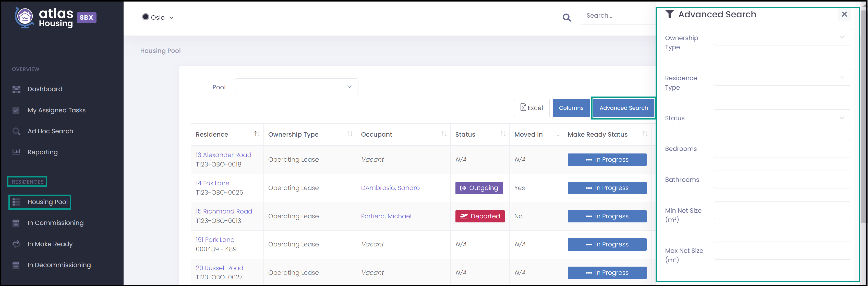
Task: Click the Ad Hoc Search magnifier icon
Action: [x=16, y=131]
